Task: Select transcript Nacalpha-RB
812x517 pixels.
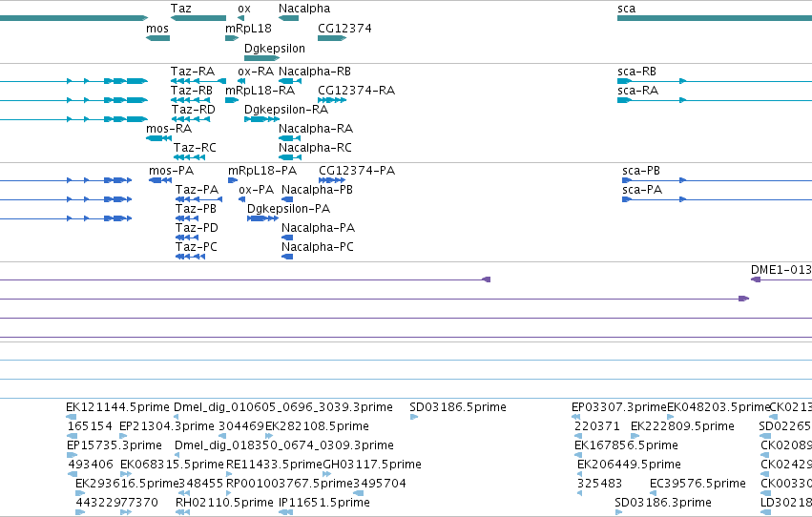Action: [290, 81]
